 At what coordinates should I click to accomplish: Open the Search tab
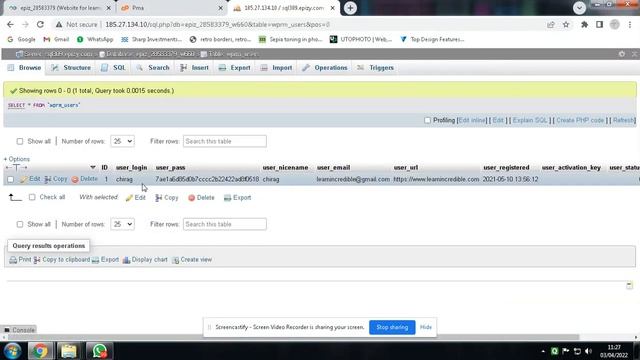point(153,68)
